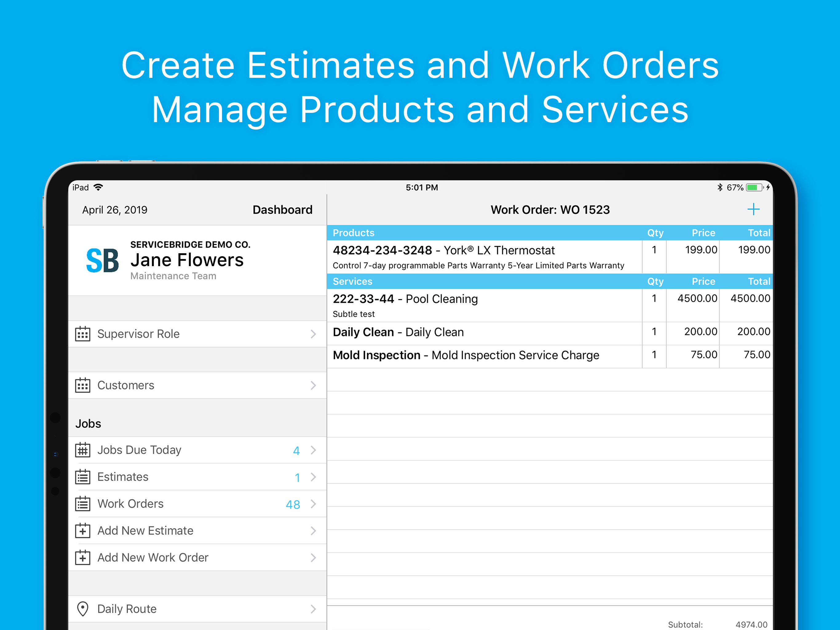Click the Jobs section heading
Viewport: 840px width, 630px height.
tap(88, 424)
